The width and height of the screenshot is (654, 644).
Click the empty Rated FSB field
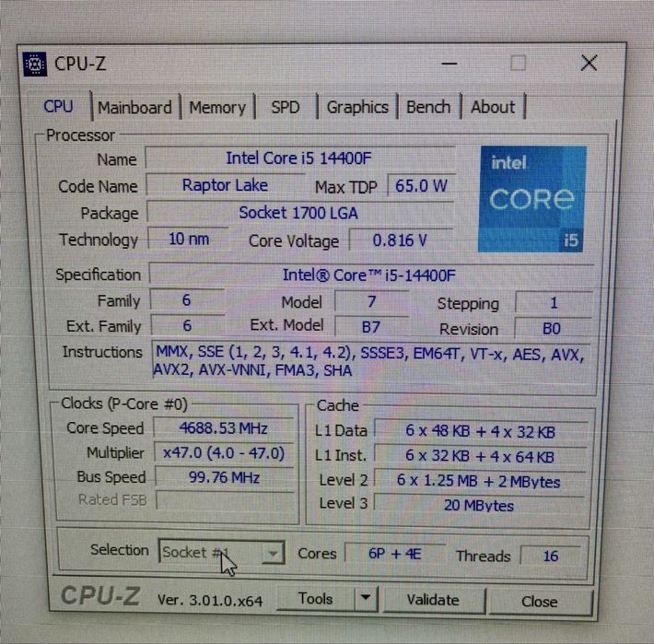(226, 500)
